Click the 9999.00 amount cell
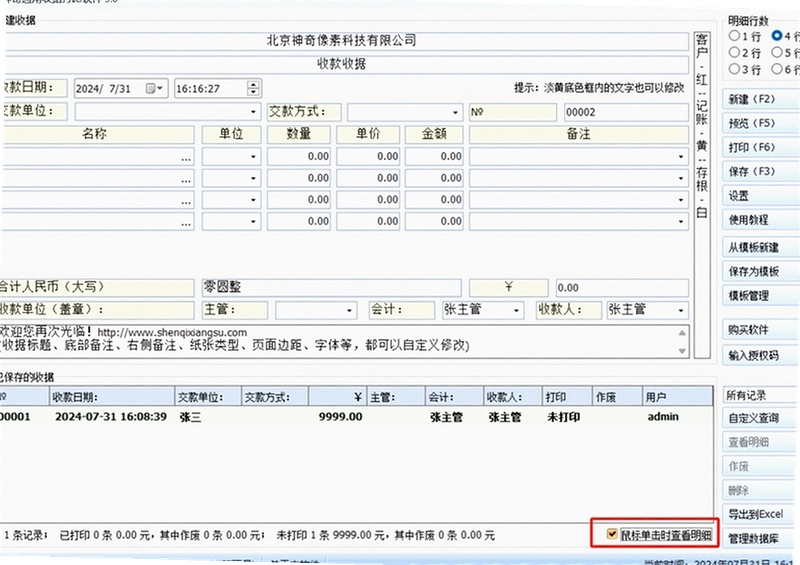 point(340,417)
